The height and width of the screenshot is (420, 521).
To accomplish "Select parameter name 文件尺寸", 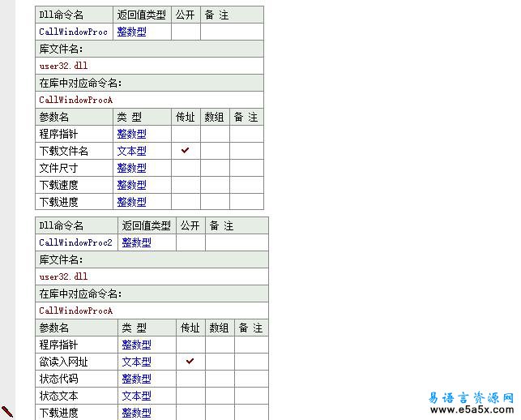I will click(x=74, y=168).
